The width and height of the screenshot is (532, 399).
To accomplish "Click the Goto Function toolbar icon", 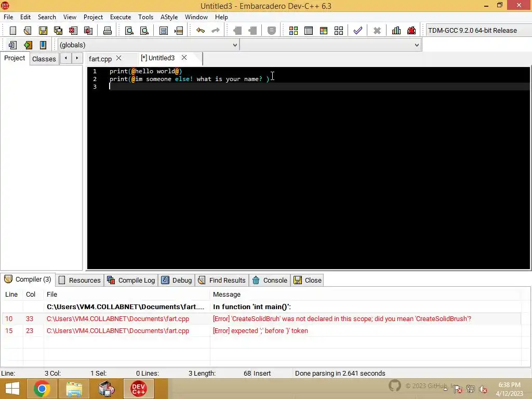I will click(x=164, y=31).
